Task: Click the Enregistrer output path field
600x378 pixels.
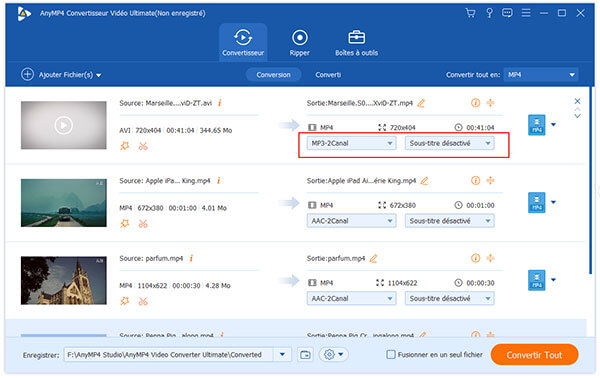Action: 168,355
